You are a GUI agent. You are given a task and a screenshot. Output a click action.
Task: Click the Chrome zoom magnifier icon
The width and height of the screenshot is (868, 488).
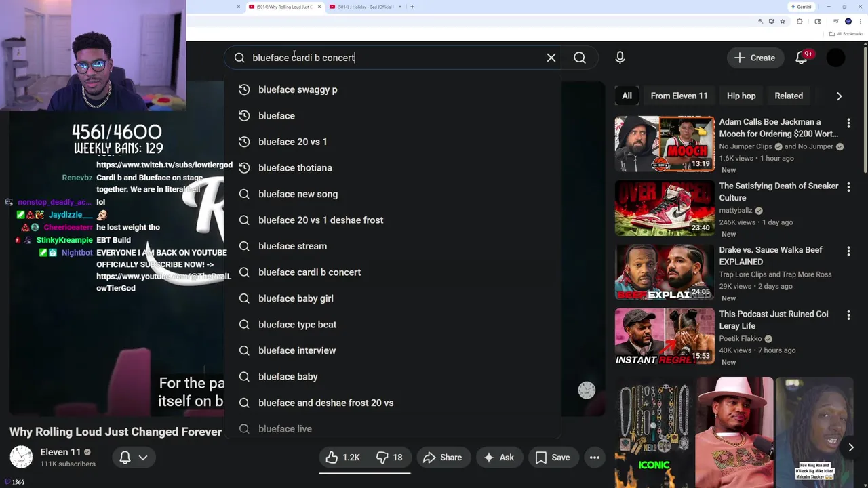[760, 22]
